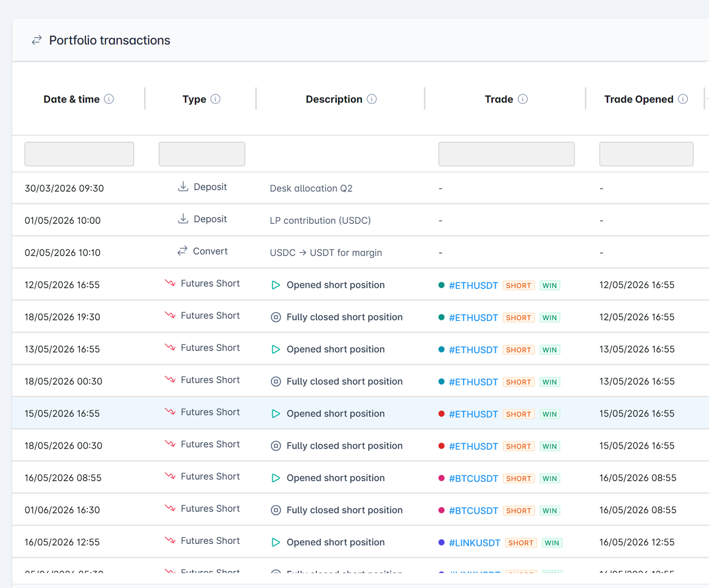Open the #ETHUSDT link on the 13/05/2026 16:55 opened row
Image resolution: width=709 pixels, height=588 pixels.
tap(473, 350)
